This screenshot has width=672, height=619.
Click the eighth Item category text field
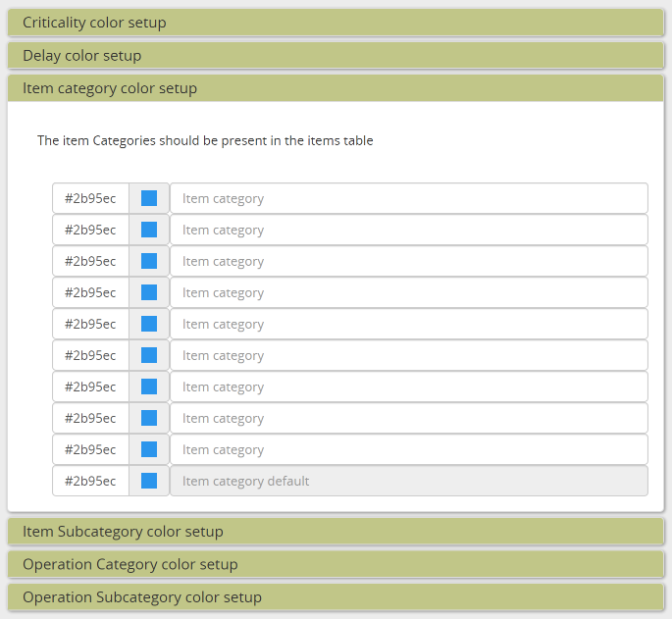[408, 418]
